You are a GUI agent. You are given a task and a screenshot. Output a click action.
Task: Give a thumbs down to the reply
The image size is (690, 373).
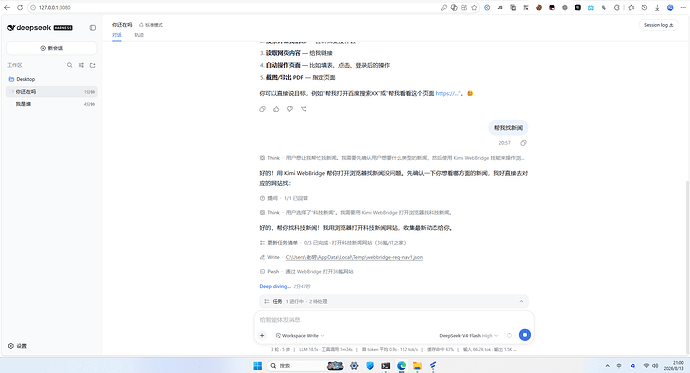[x=290, y=109]
